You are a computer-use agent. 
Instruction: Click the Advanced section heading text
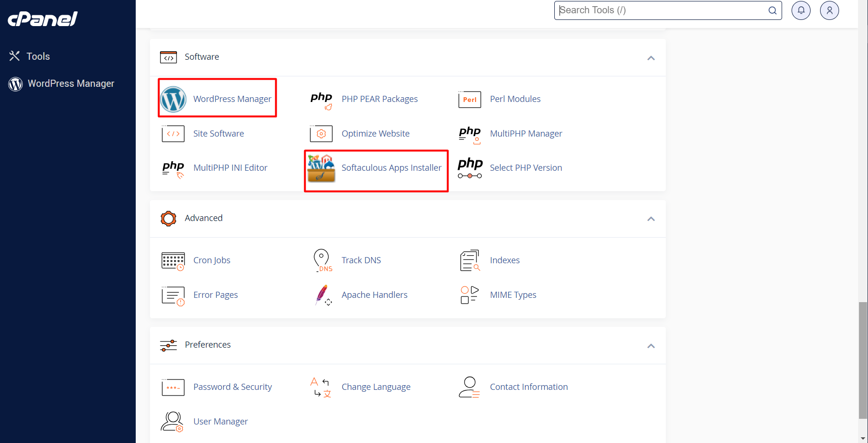(204, 218)
